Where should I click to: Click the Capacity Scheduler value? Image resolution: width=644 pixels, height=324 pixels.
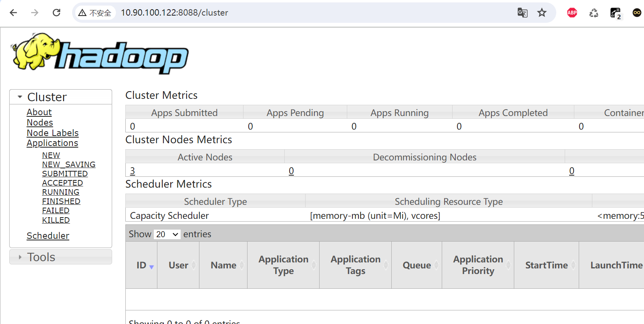(x=169, y=216)
